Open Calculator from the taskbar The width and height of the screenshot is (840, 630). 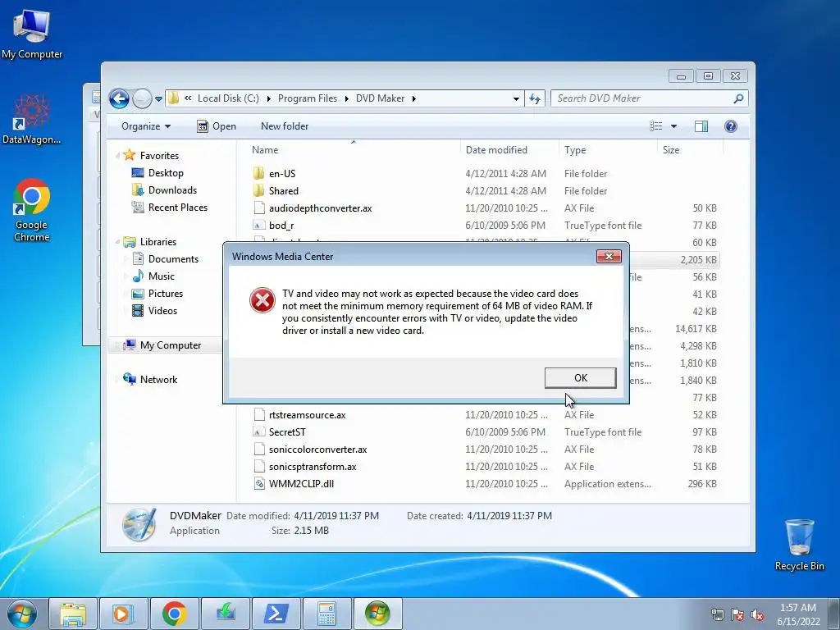(x=326, y=614)
